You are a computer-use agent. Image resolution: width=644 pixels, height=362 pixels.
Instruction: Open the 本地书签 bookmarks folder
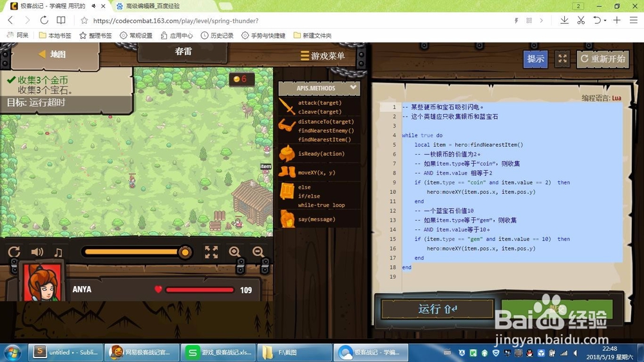[55, 35]
